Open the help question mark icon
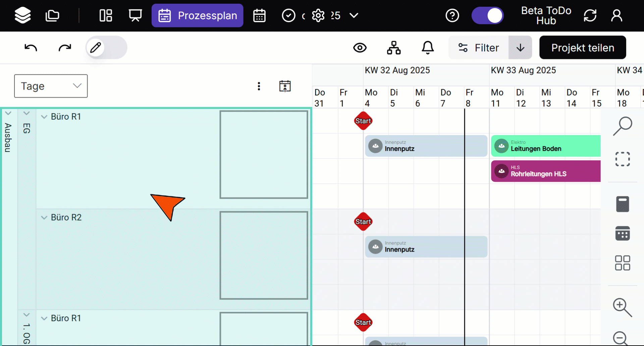The height and width of the screenshot is (346, 644). click(x=452, y=15)
